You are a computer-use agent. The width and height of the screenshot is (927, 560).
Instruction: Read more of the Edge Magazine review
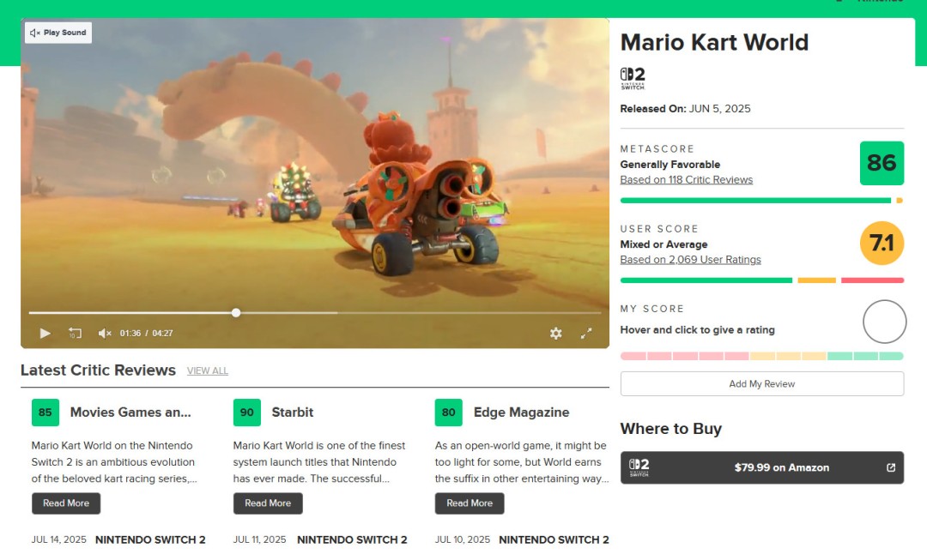click(x=470, y=503)
